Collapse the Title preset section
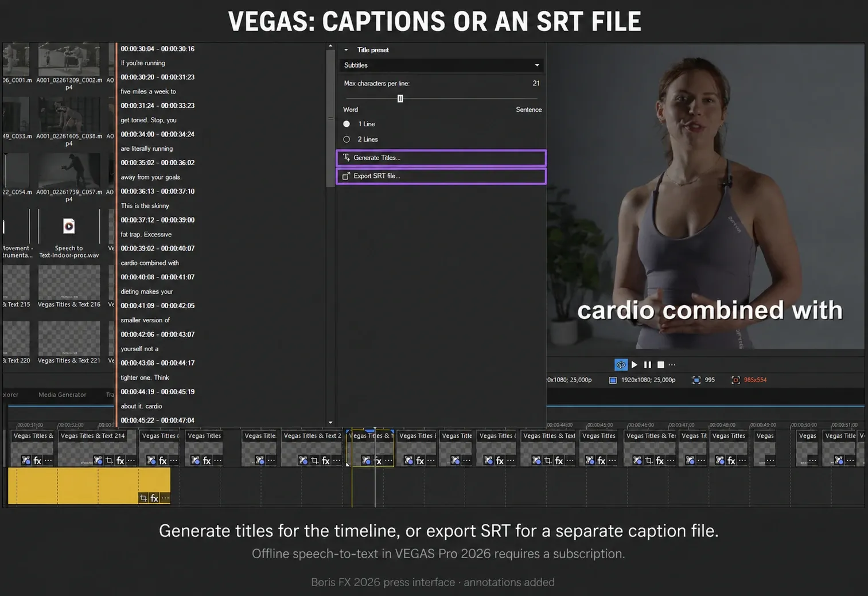The image size is (868, 596). pos(346,50)
